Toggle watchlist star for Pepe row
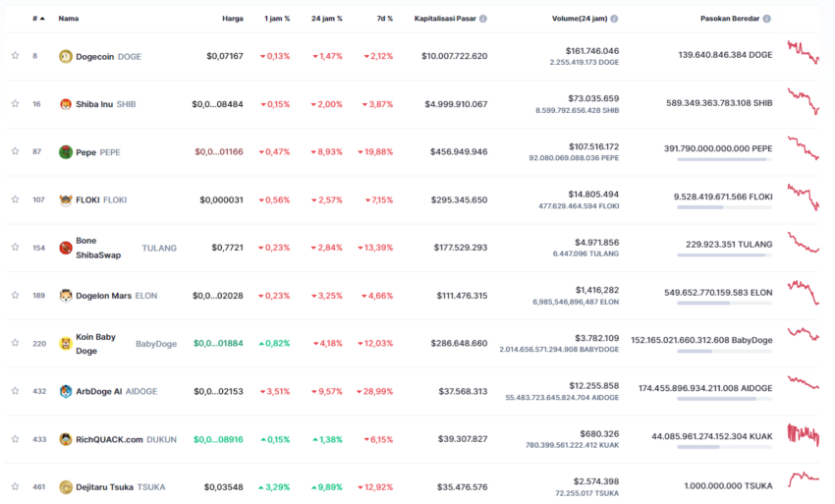 point(15,151)
